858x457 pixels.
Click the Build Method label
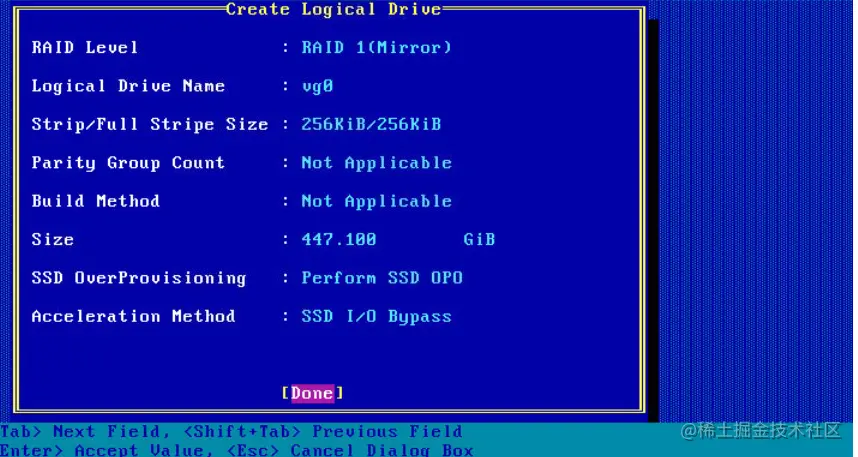point(96,201)
